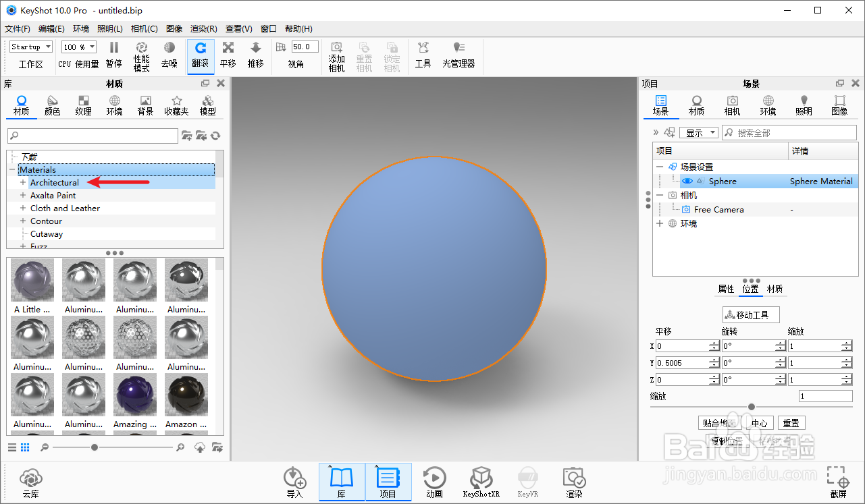Open the 渲染(R) menu
Screen dimensions: 865x504
click(204, 29)
